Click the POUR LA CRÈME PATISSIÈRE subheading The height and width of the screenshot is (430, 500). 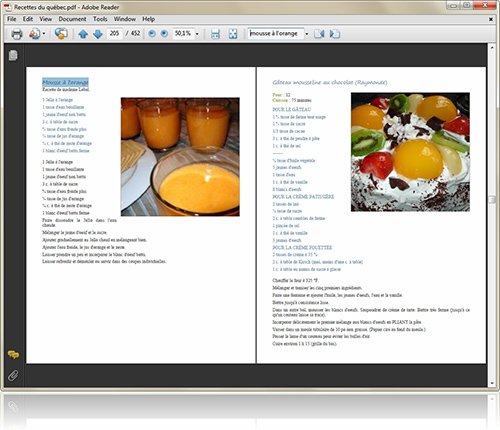click(303, 197)
